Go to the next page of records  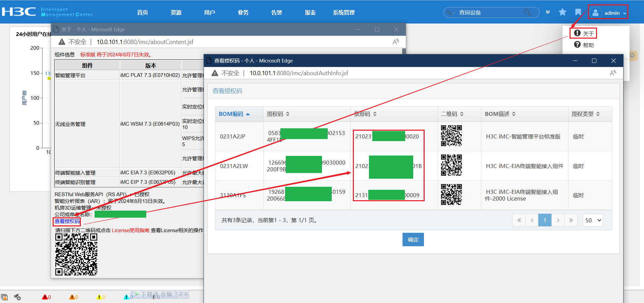pyautogui.click(x=558, y=220)
